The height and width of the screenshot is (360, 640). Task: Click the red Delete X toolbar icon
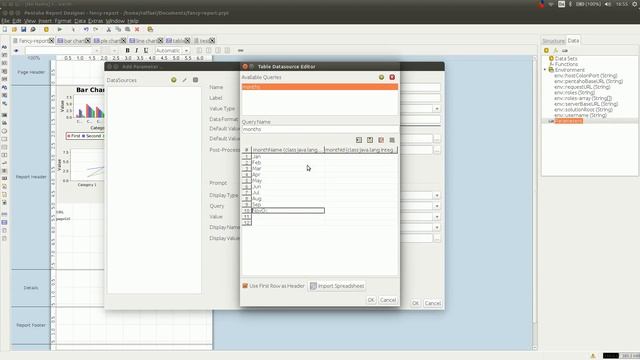(x=137, y=29)
